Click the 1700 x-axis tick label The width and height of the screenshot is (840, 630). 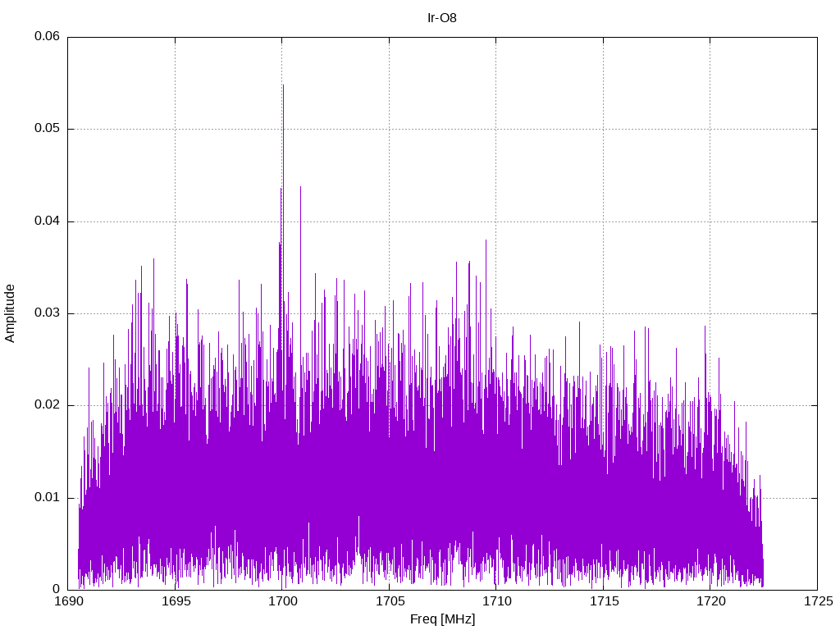283,601
